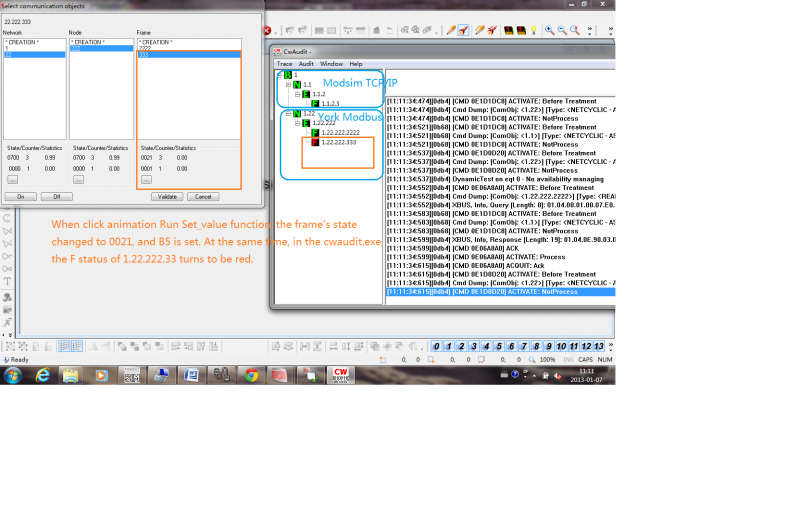This screenshot has width=800, height=530.
Task: Click the highlighted rocket run toolbar icon
Action: 463,31
